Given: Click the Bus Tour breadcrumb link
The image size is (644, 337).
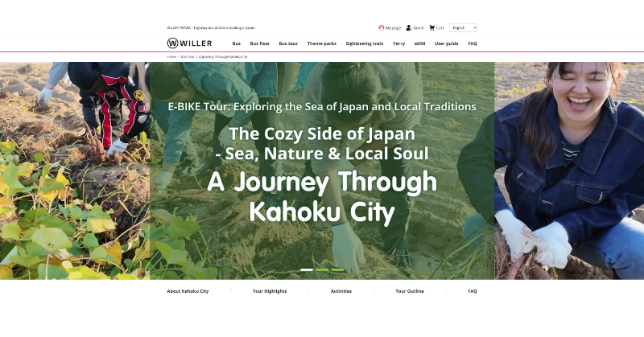Looking at the screenshot, I should pos(188,57).
